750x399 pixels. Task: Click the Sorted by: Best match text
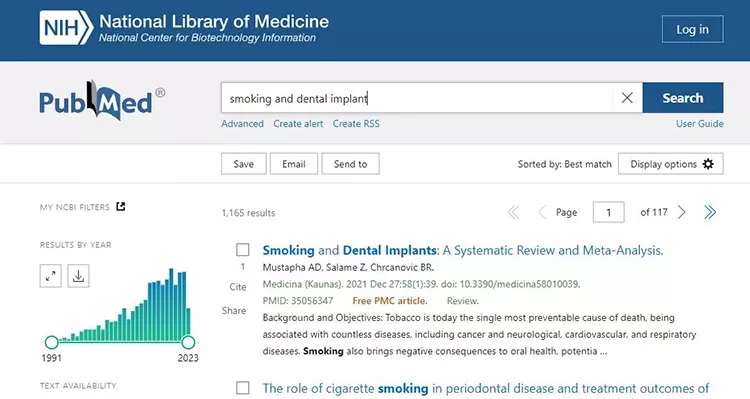tap(564, 164)
